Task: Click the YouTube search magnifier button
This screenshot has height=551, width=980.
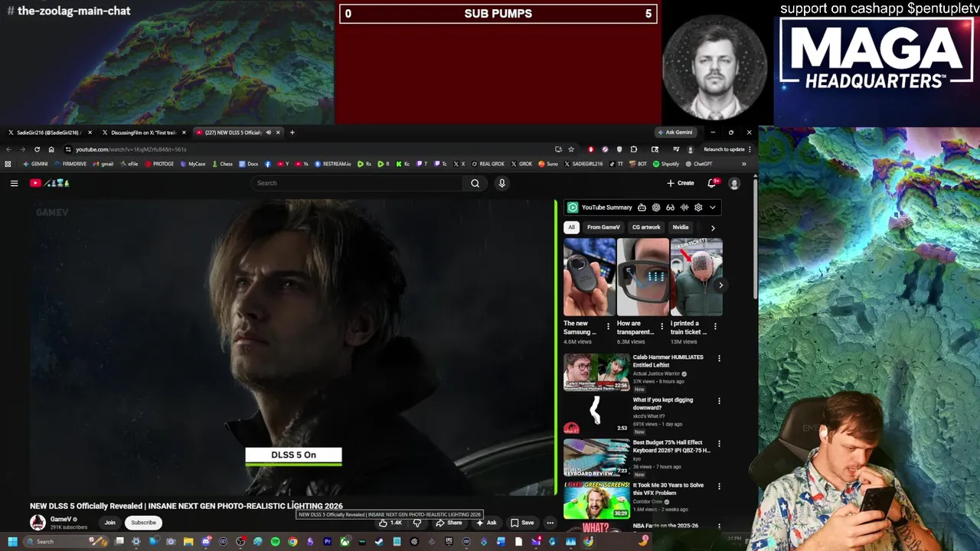Action: tap(475, 183)
